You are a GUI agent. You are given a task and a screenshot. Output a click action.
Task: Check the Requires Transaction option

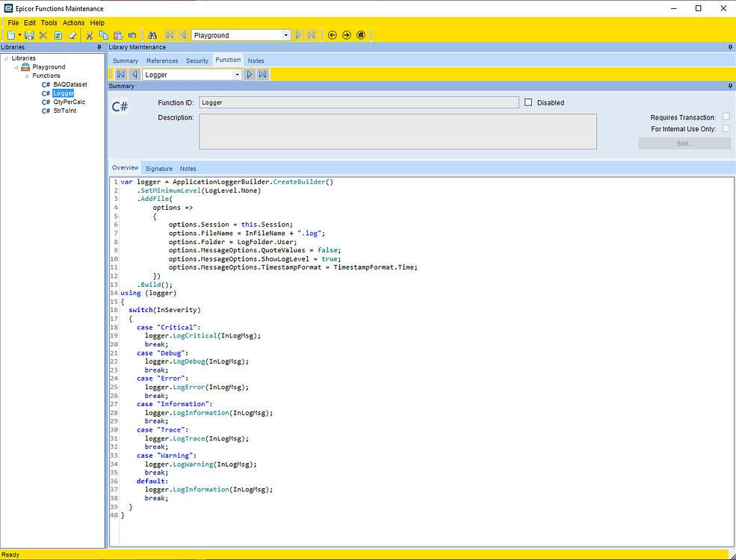tap(724, 117)
